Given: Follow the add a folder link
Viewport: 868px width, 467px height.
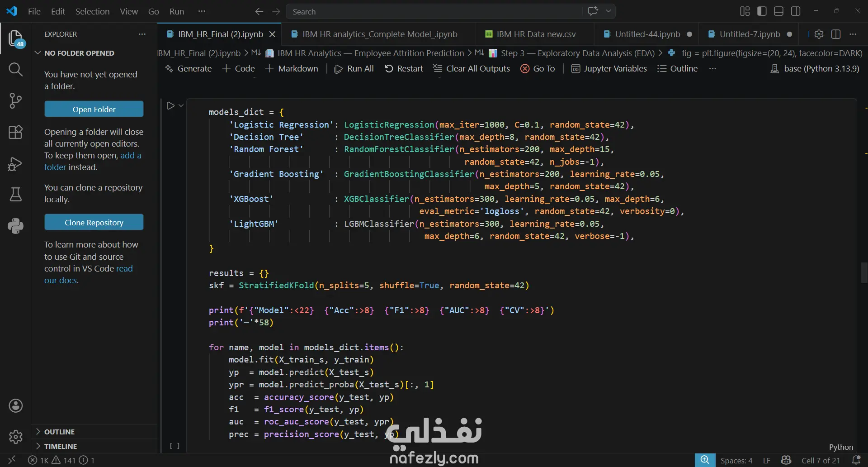Looking at the screenshot, I should [x=93, y=161].
